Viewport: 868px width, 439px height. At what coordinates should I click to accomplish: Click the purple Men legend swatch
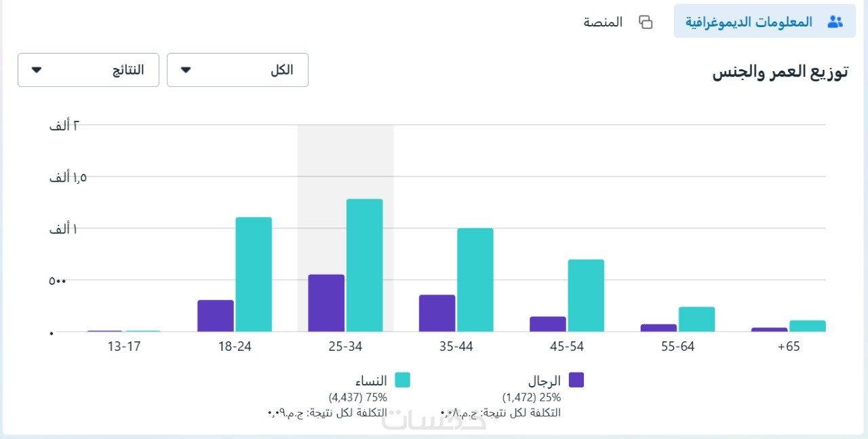click(576, 380)
